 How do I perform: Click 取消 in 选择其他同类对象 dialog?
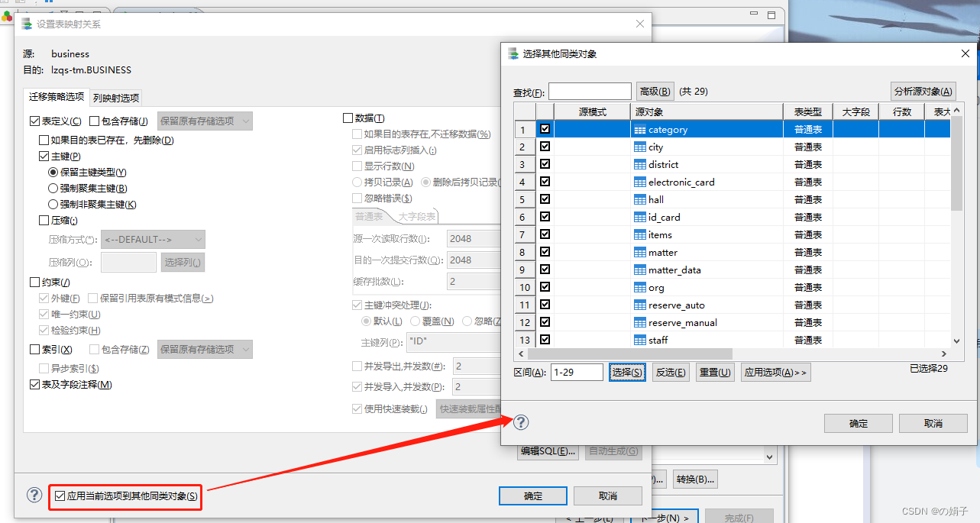point(933,423)
